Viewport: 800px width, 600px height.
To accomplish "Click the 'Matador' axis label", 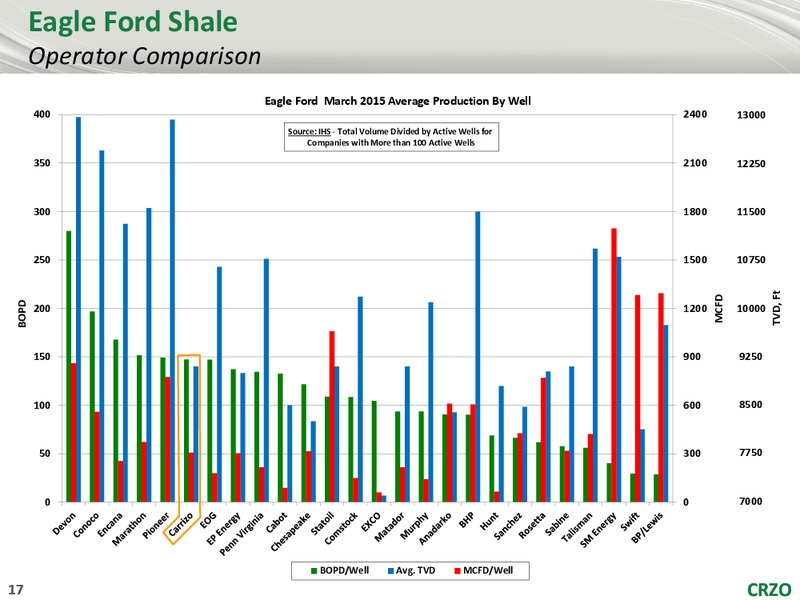I will [389, 527].
